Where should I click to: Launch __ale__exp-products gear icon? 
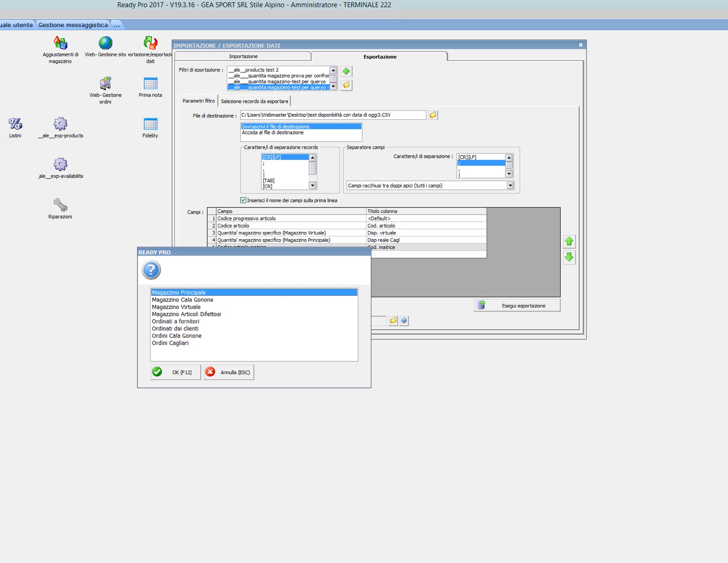(60, 124)
